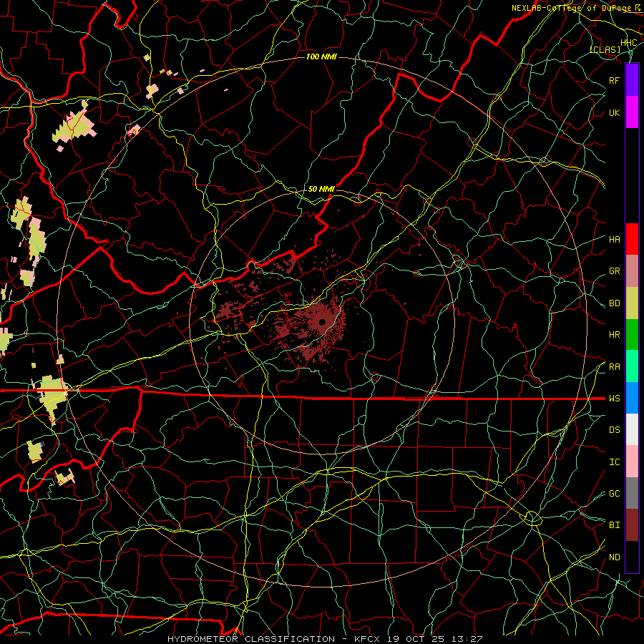Screen dimensions: 644x644
Task: Click the white DS legend color swatch
Action: coord(632,429)
